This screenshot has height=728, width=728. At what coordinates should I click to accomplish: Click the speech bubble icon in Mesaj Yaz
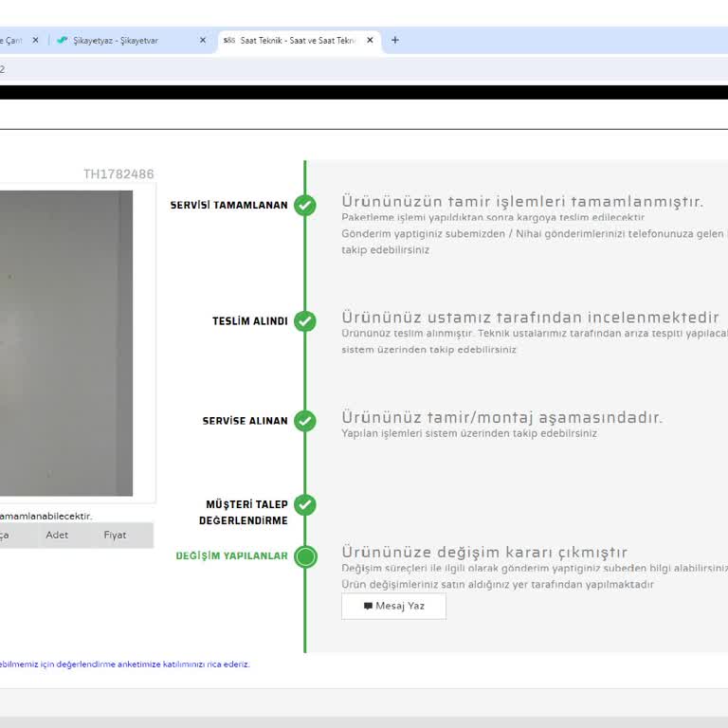[x=368, y=606]
